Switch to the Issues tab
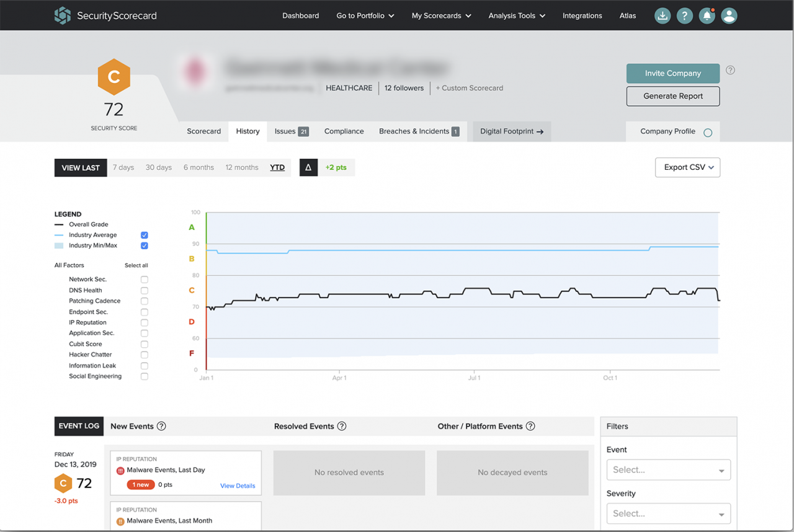794x532 pixels. [291, 131]
